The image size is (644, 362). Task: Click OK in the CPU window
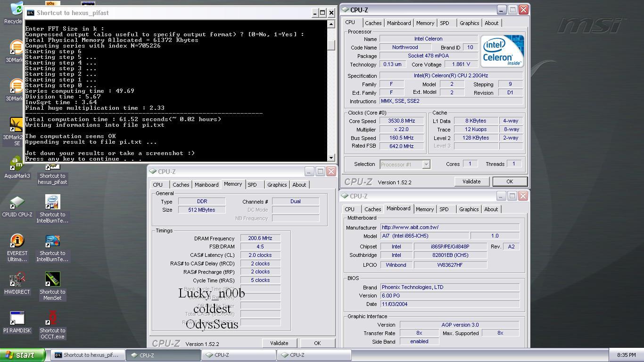(510, 181)
